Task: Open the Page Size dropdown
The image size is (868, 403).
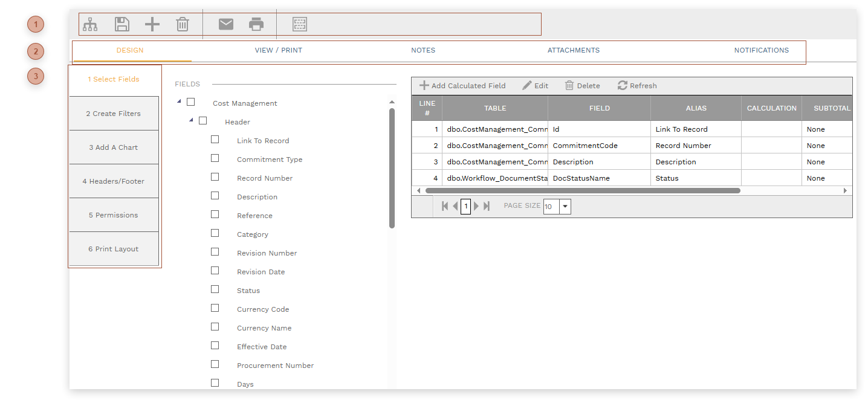Action: click(x=565, y=206)
